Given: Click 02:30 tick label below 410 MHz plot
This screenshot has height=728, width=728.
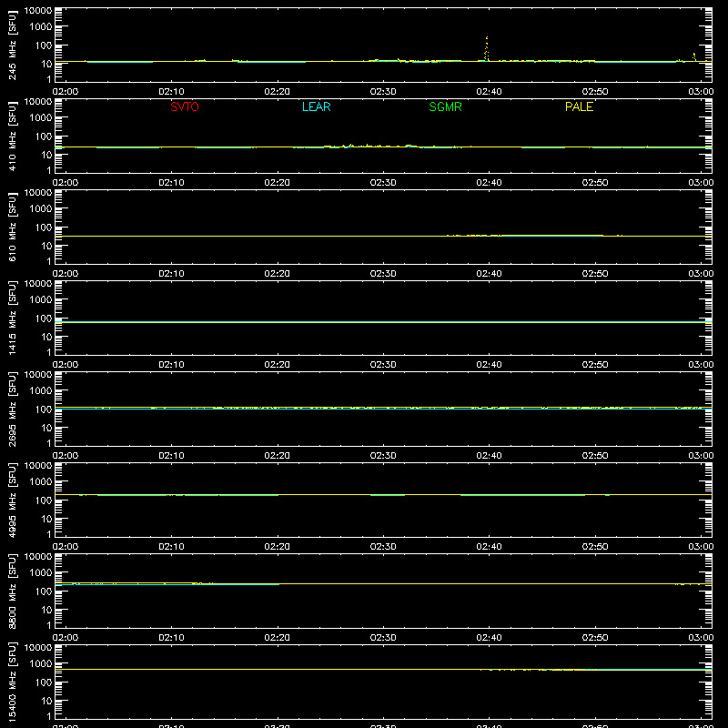Looking at the screenshot, I should [x=383, y=183].
